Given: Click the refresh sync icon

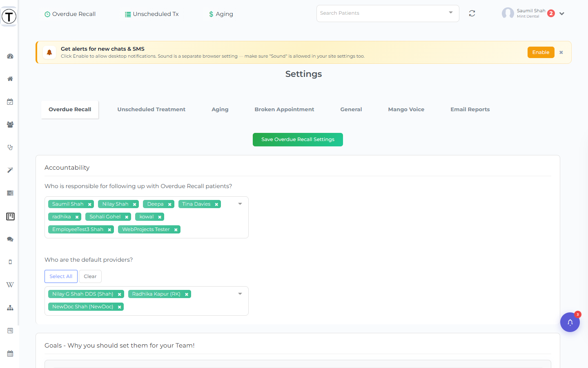Looking at the screenshot, I should [x=472, y=13].
